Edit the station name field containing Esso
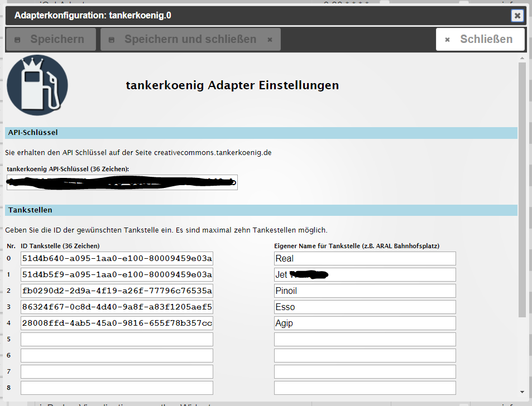532x406 pixels. [365, 307]
